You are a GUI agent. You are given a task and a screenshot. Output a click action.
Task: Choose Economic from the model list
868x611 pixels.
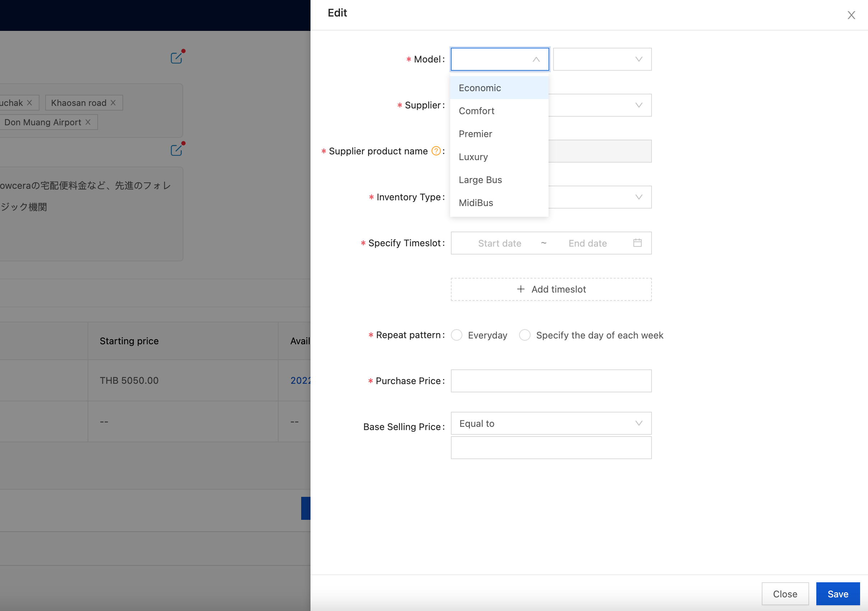[480, 88]
